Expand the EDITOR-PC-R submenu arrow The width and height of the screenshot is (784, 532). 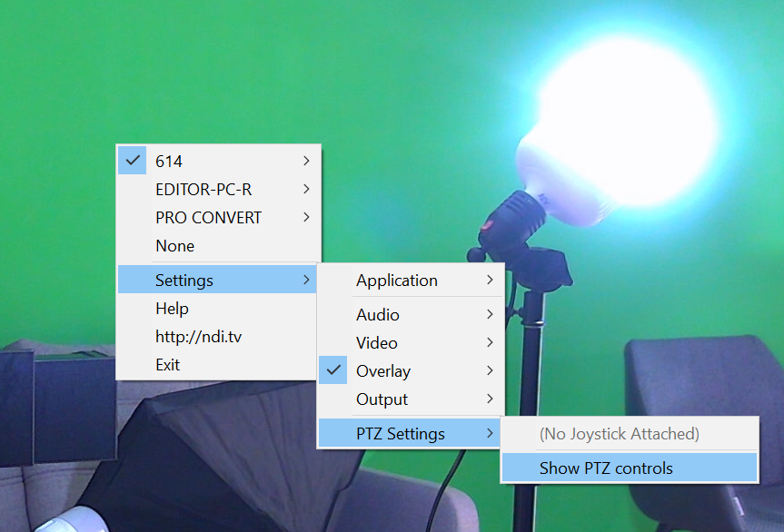coord(306,189)
